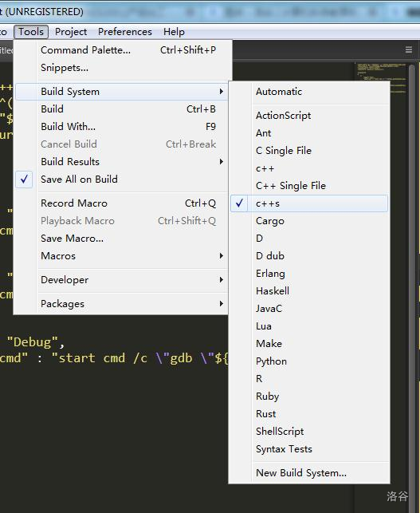Expand the Build Results submenu
The height and width of the screenshot is (513, 420).
coord(122,162)
